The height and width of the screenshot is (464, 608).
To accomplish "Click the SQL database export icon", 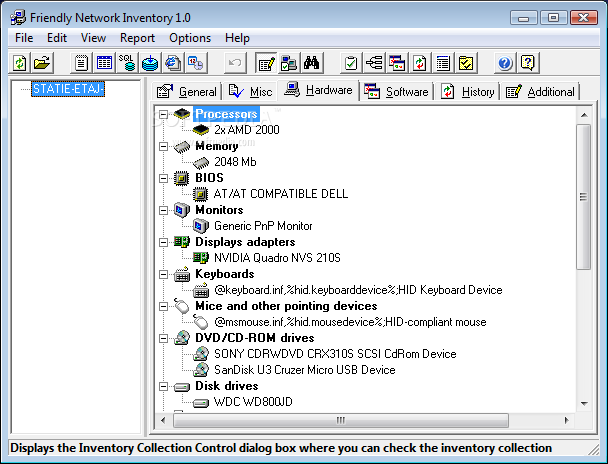I will tap(127, 62).
